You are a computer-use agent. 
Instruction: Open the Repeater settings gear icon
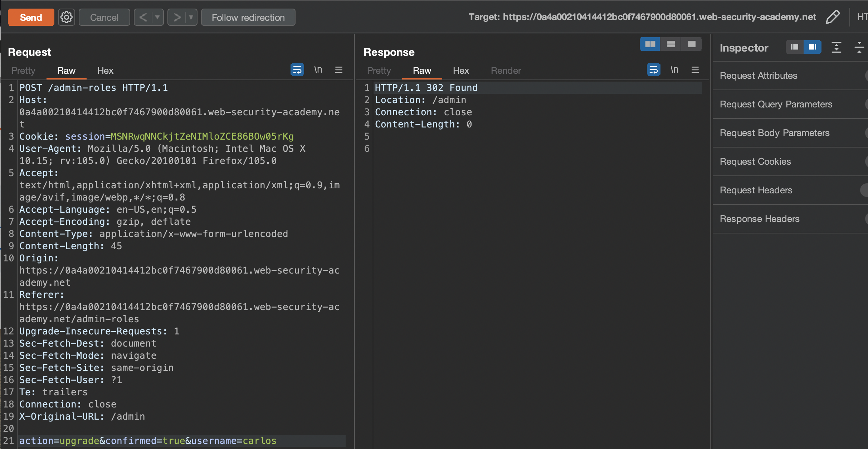coord(66,17)
